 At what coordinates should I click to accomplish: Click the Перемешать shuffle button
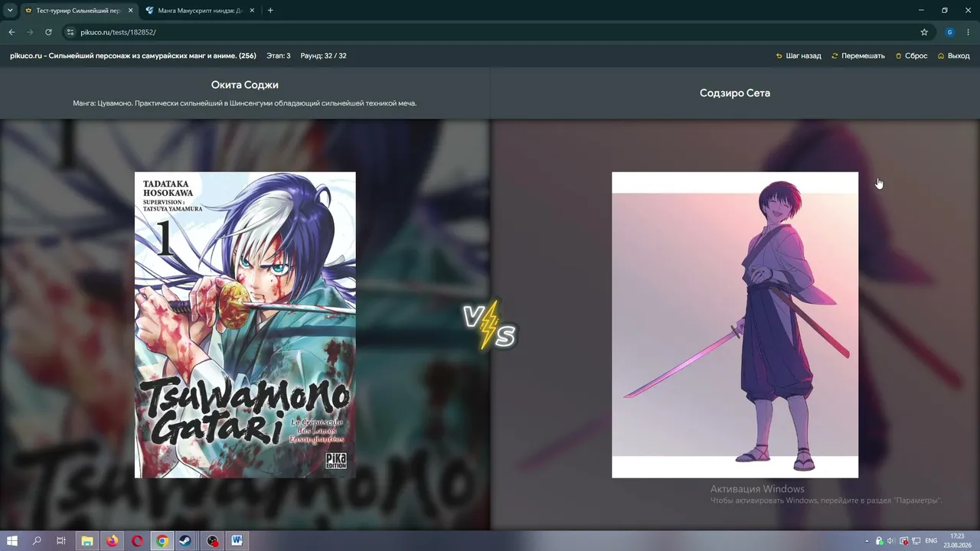pos(858,56)
